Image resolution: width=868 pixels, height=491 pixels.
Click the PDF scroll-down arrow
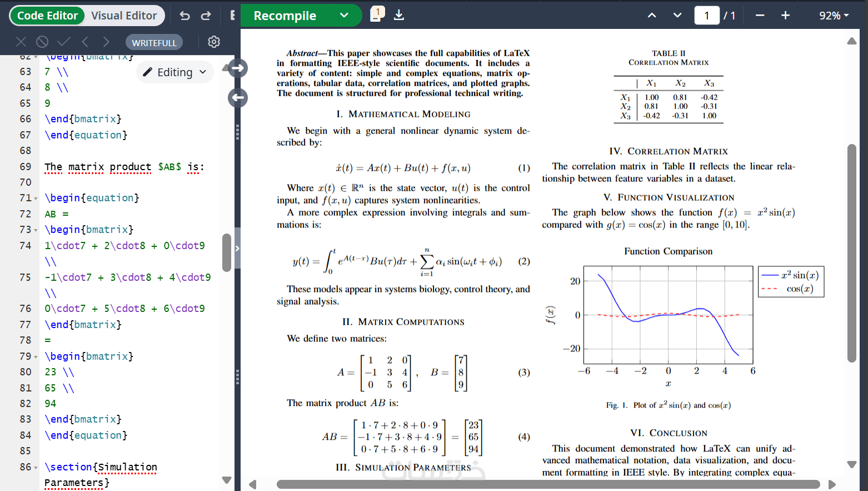[x=852, y=464]
